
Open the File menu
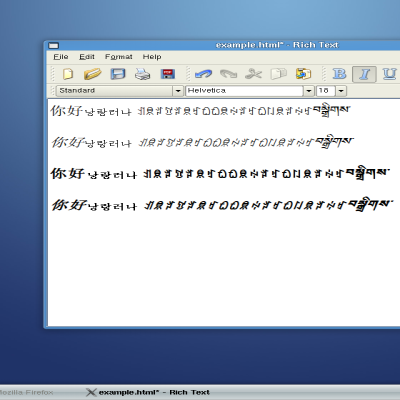pos(61,57)
